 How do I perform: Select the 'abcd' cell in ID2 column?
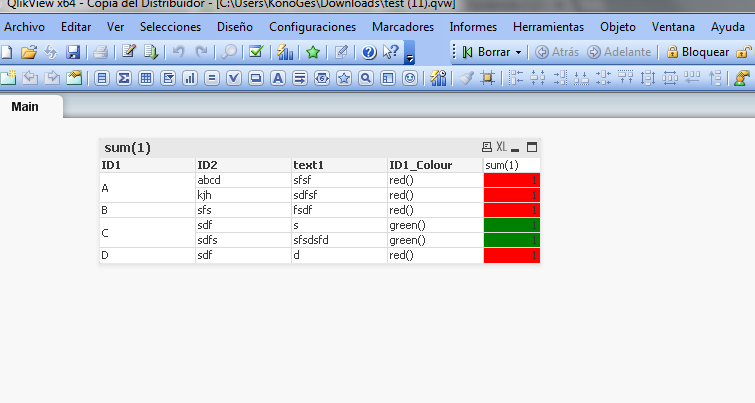[243, 180]
